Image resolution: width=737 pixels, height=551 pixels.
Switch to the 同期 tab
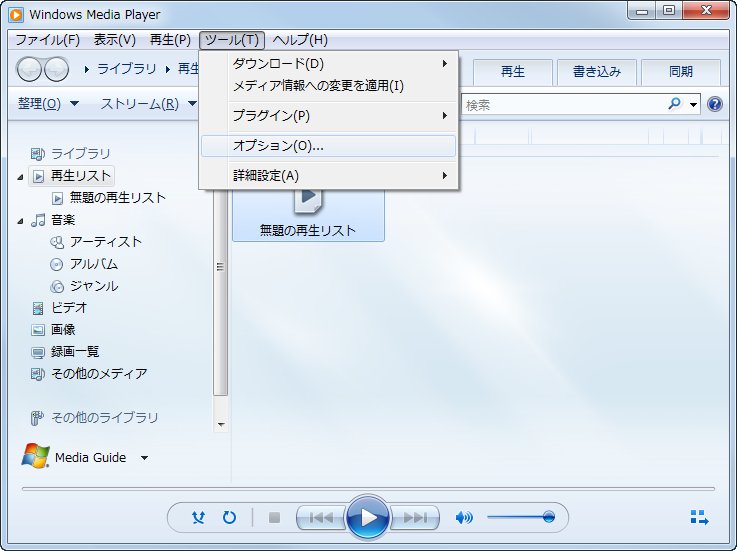pyautogui.click(x=681, y=72)
